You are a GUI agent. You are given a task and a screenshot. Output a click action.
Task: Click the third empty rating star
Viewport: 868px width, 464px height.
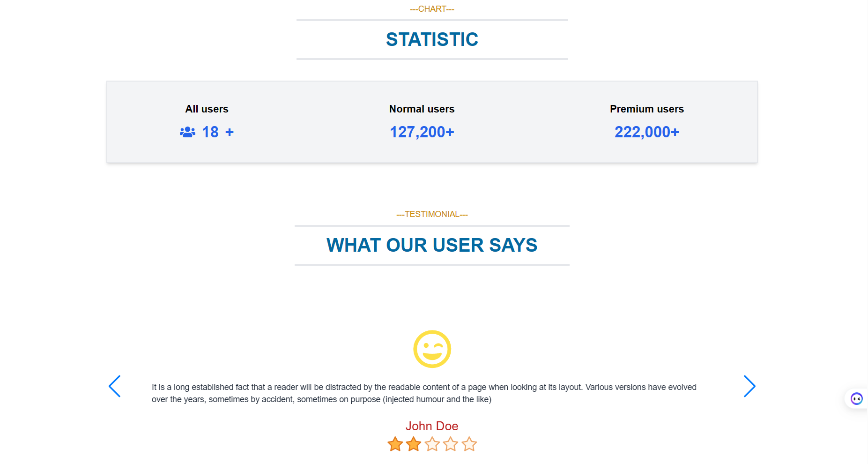pos(432,444)
